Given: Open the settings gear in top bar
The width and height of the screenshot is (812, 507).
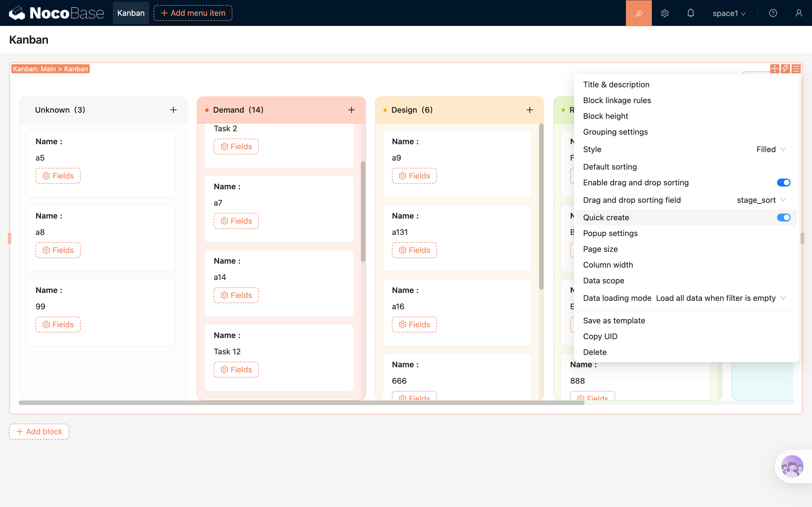Looking at the screenshot, I should coord(665,13).
